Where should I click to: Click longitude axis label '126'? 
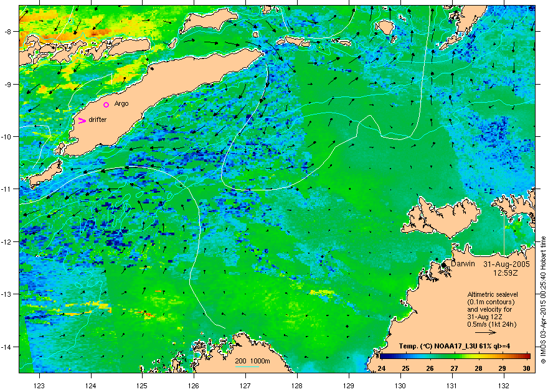tap(194, 386)
